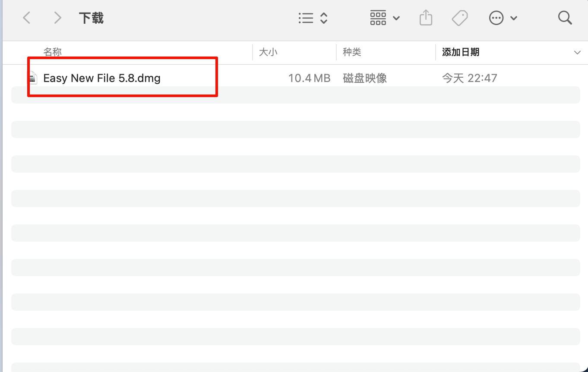This screenshot has width=588, height=372.
Task: Sort files by the 添加日期 column header
Action: pyautogui.click(x=461, y=52)
